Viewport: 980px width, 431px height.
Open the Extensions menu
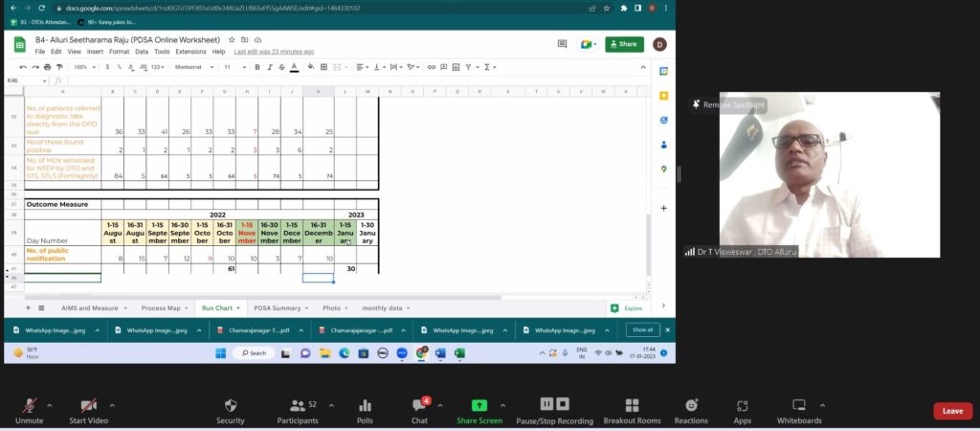190,52
